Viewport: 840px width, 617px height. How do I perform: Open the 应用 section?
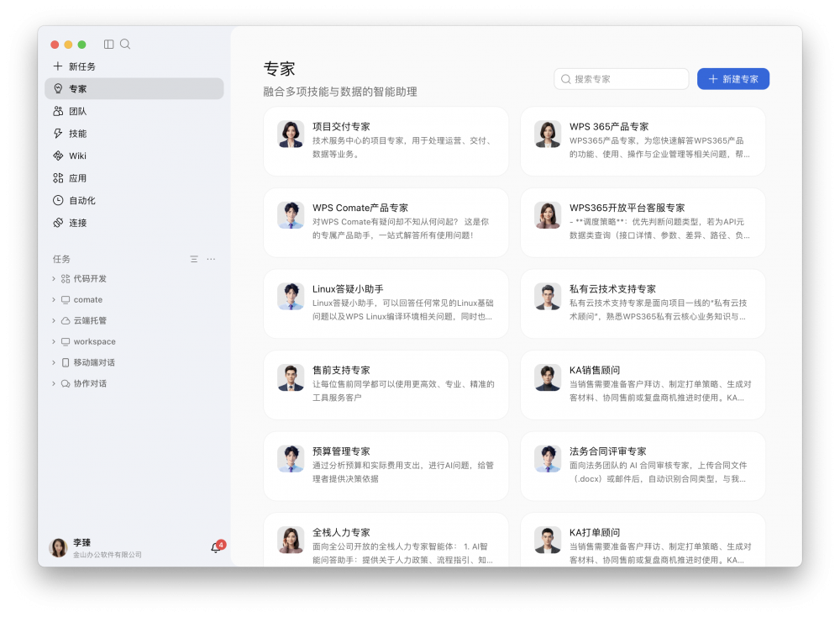(134, 178)
